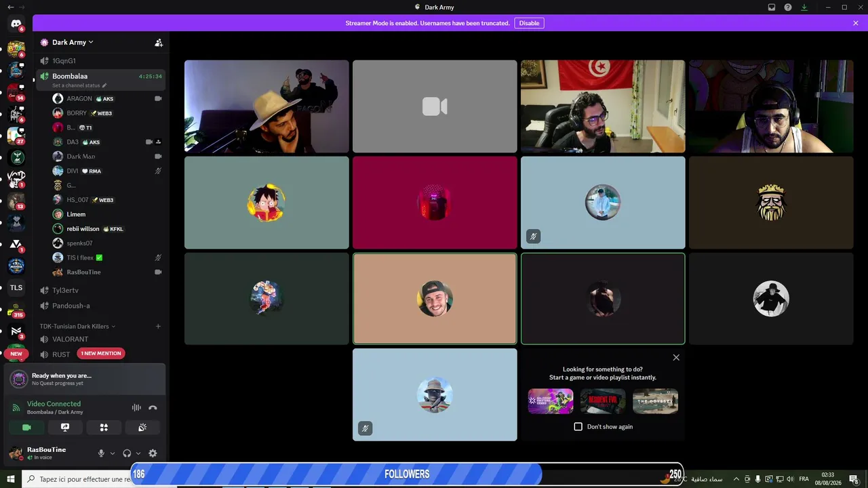The width and height of the screenshot is (868, 488).
Task: Show hidden system tray icons
Action: 736,479
